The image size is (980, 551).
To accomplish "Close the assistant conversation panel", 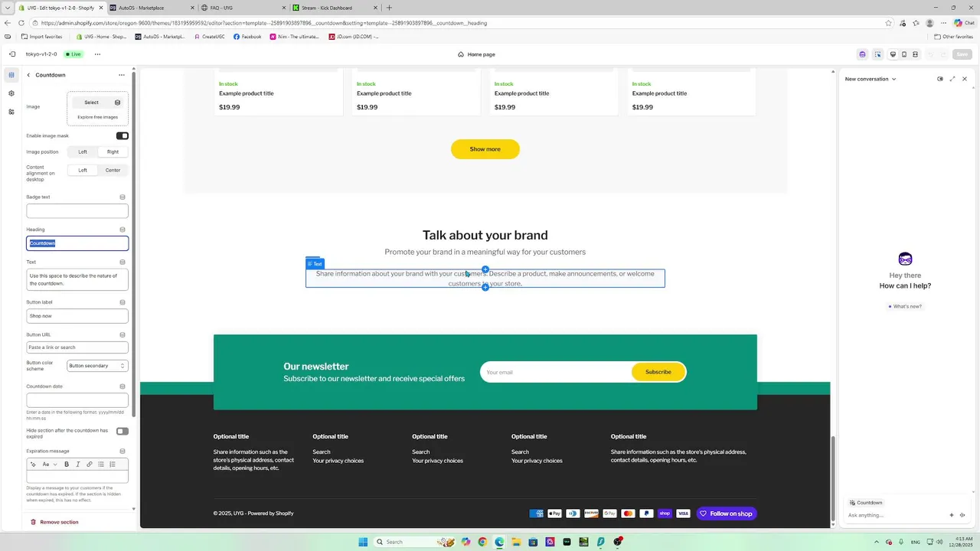I will pos(965,79).
